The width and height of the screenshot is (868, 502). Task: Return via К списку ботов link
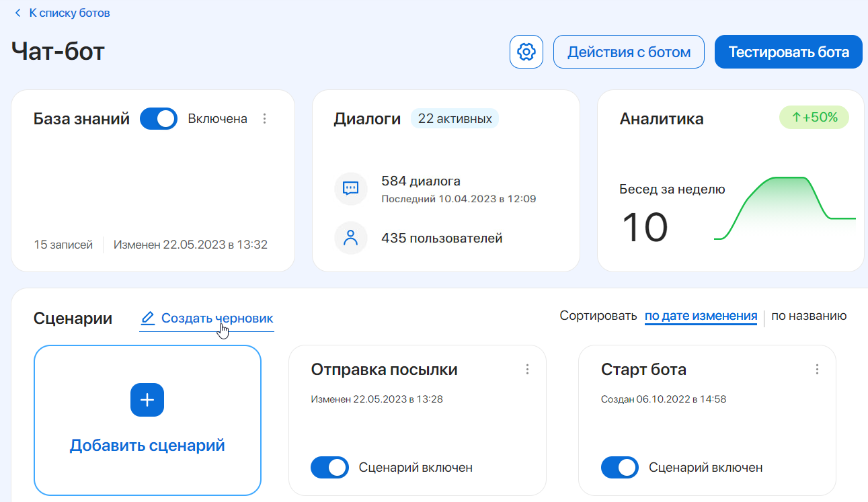tap(67, 12)
